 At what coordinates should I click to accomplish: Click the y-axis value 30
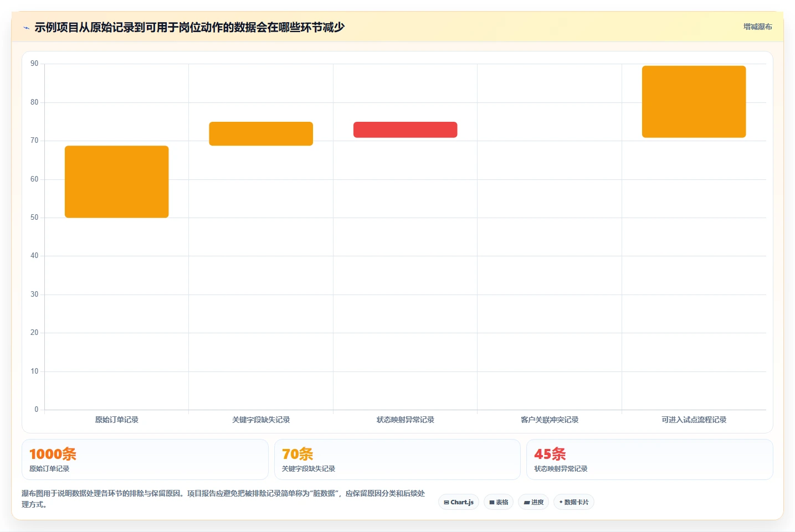coord(34,295)
